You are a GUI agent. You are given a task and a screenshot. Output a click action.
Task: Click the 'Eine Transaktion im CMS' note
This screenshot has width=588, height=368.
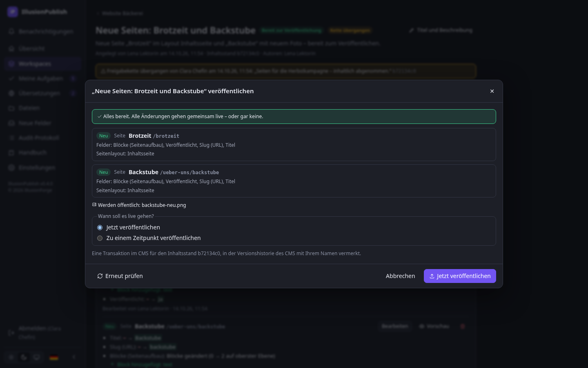coord(226,254)
